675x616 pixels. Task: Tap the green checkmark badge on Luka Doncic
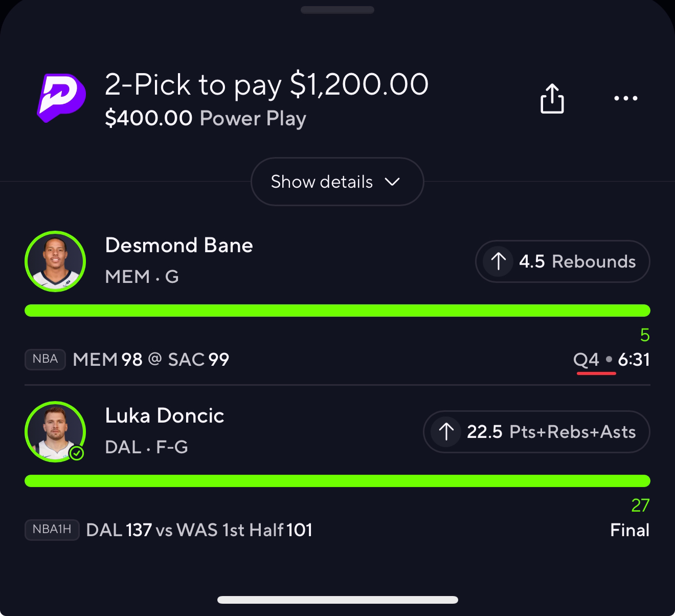(77, 453)
